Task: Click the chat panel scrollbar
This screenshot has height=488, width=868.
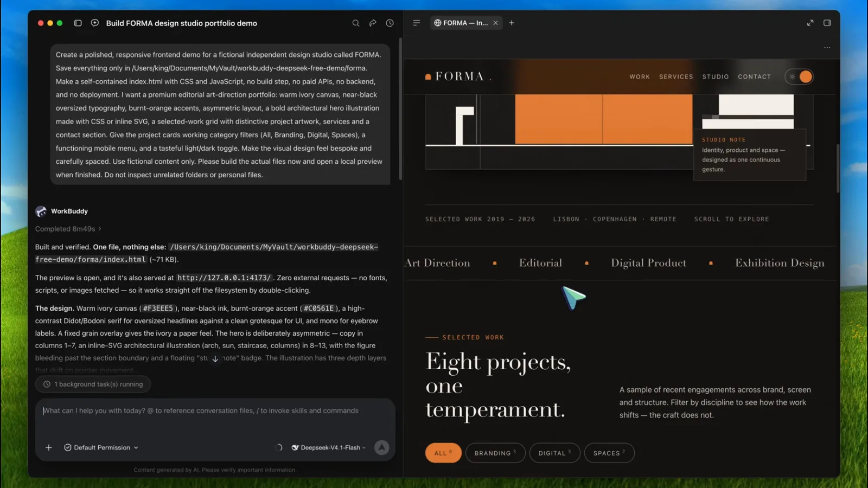Action: pyautogui.click(x=400, y=108)
